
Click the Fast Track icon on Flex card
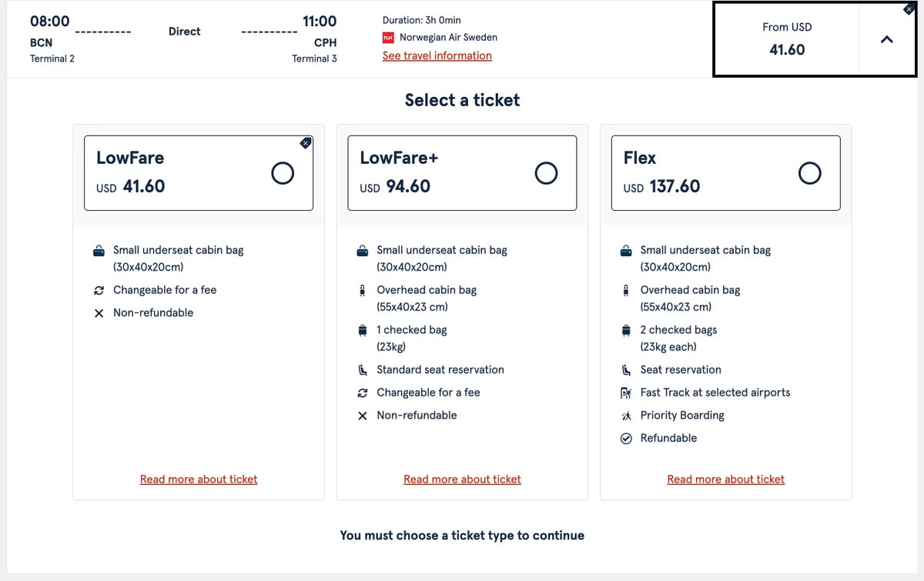[x=625, y=392]
